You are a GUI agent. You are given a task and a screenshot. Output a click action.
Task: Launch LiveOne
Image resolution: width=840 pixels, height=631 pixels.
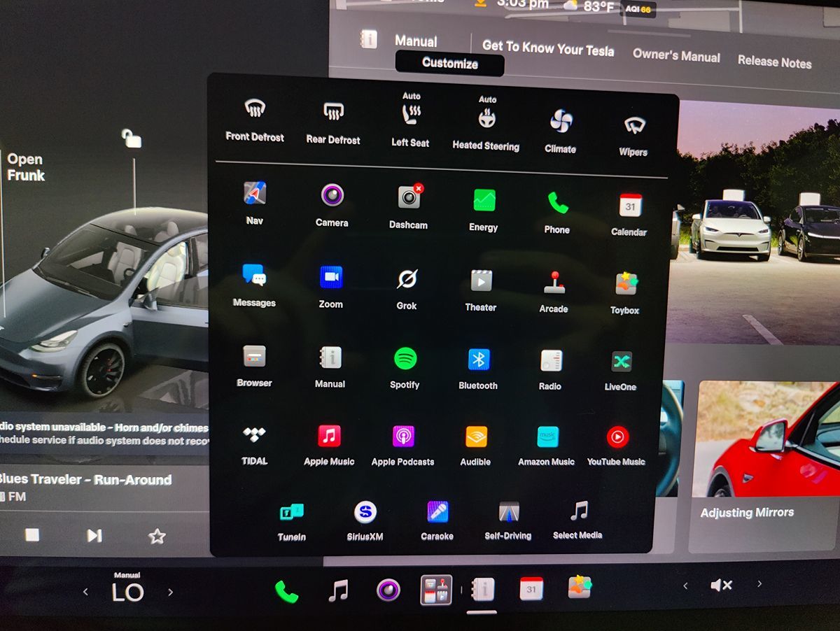pyautogui.click(x=621, y=370)
